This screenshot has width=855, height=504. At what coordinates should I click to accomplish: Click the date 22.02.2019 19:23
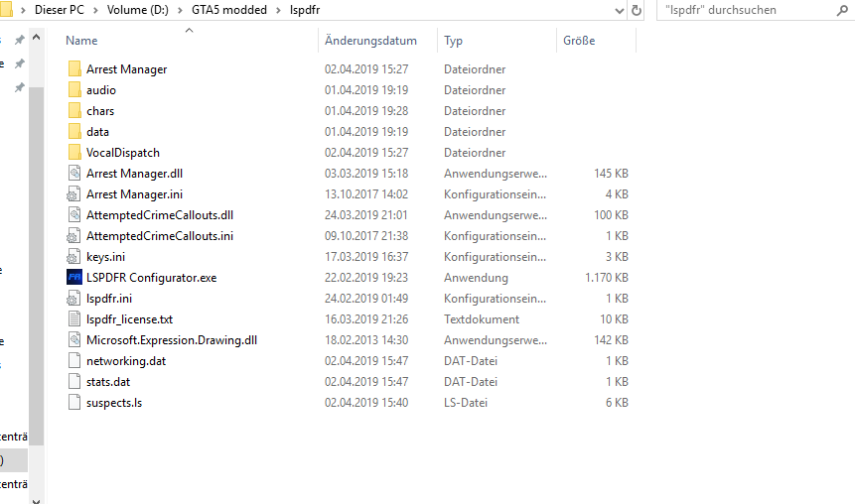click(x=366, y=278)
